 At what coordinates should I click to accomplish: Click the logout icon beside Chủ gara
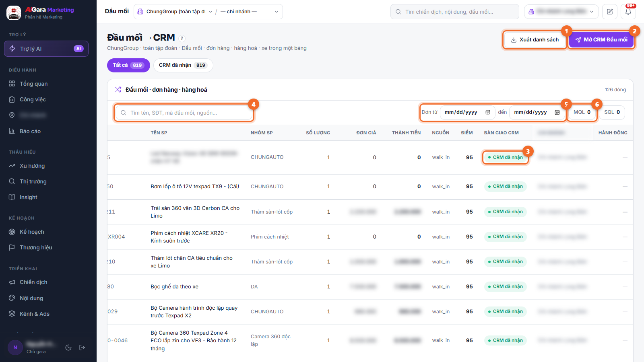pos(82,348)
